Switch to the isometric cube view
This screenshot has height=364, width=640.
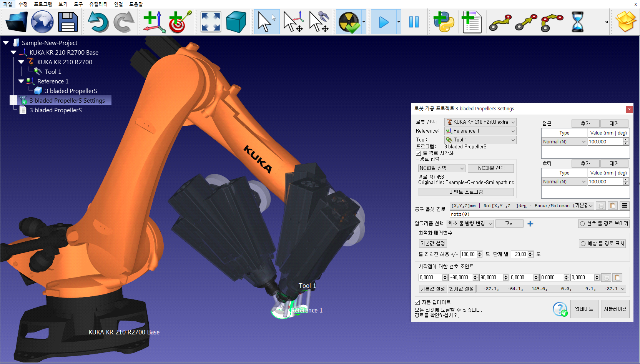(236, 22)
